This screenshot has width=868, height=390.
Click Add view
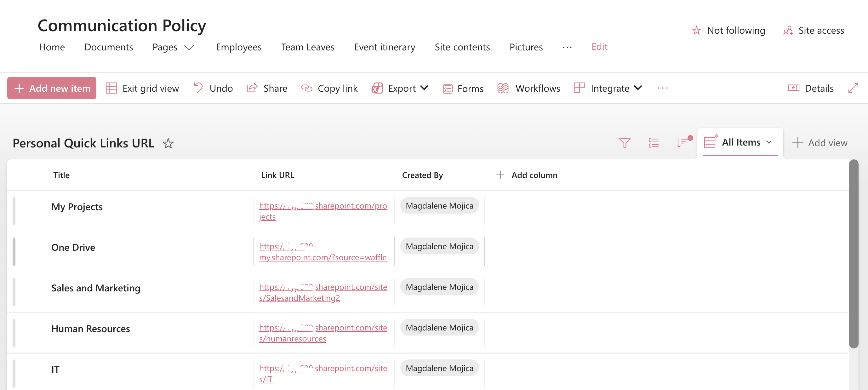click(819, 143)
